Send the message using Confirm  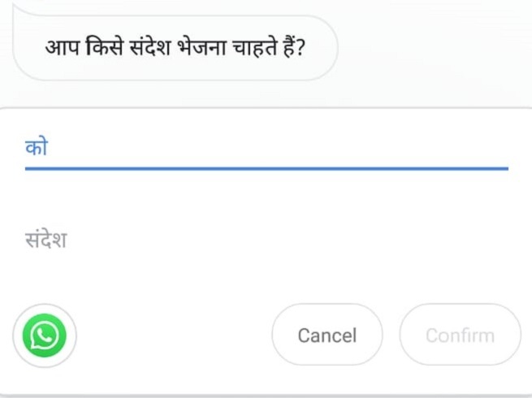point(460,335)
